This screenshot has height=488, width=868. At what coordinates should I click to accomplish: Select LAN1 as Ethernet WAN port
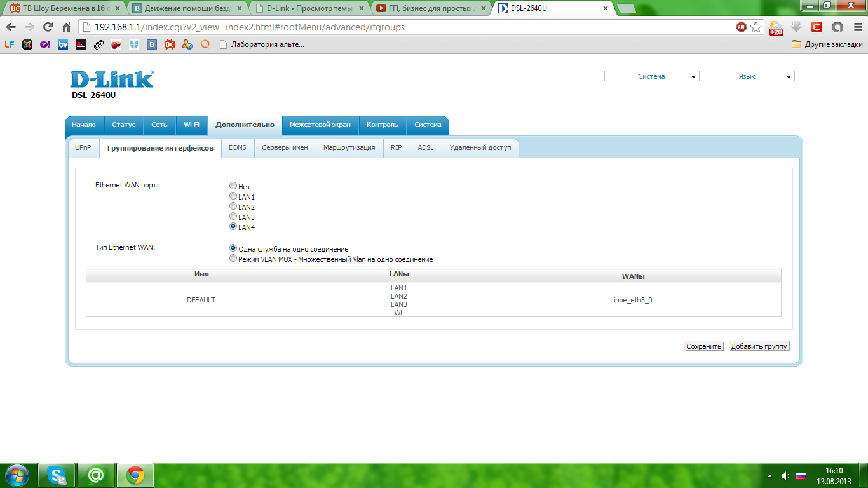coord(233,196)
